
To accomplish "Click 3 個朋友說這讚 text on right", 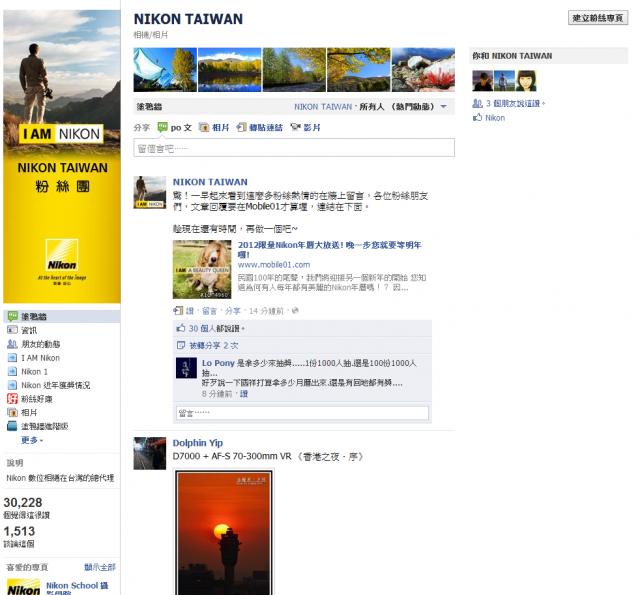I will click(515, 103).
